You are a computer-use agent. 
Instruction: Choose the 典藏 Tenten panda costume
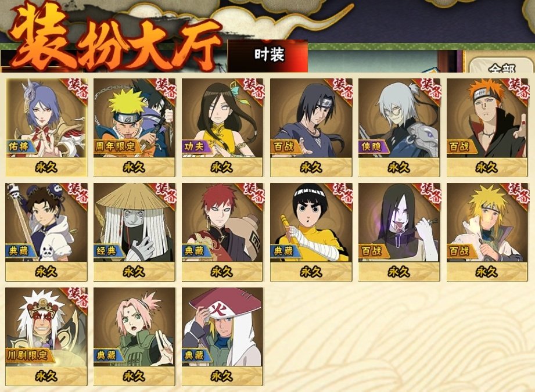pyautogui.click(x=46, y=232)
